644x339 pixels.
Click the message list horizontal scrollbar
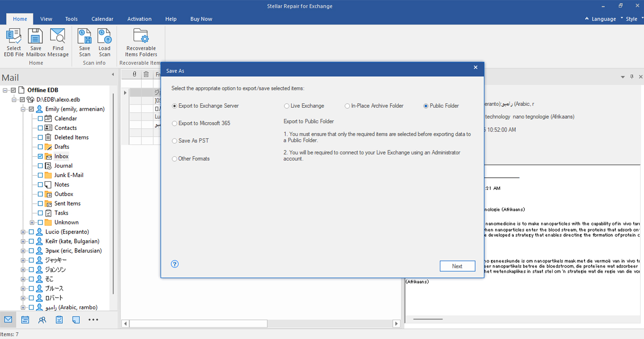tap(198, 323)
